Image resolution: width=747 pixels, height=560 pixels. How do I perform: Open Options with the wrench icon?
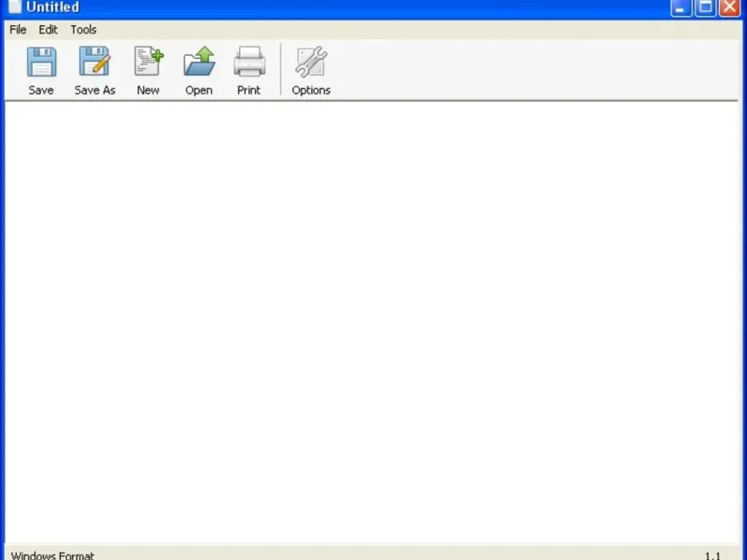[x=311, y=62]
